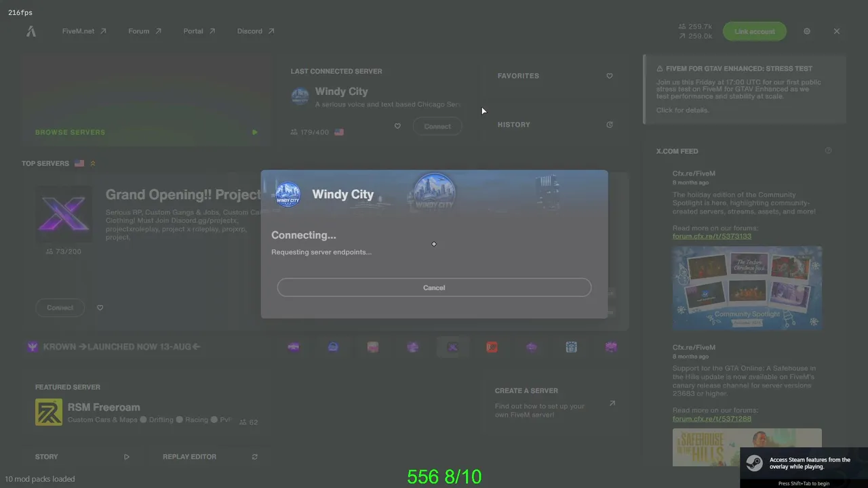Click the clock icon next to History
This screenshot has width=868, height=488.
[610, 125]
